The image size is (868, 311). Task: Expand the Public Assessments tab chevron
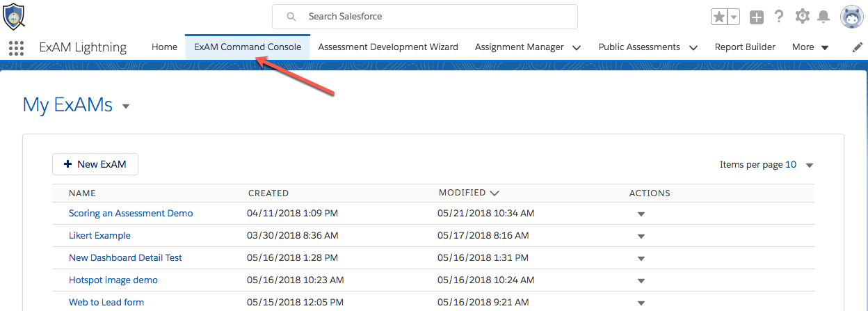(x=693, y=48)
